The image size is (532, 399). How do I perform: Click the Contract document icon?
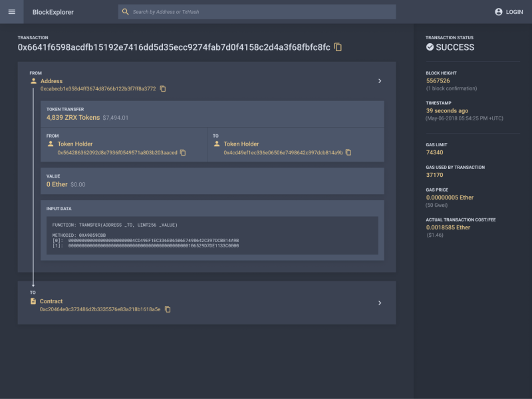click(33, 301)
